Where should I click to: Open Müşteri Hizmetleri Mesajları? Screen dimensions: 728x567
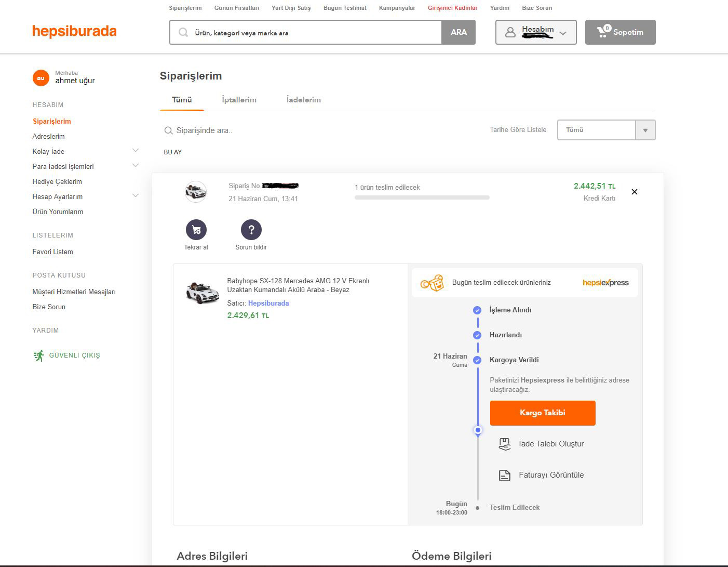(74, 292)
